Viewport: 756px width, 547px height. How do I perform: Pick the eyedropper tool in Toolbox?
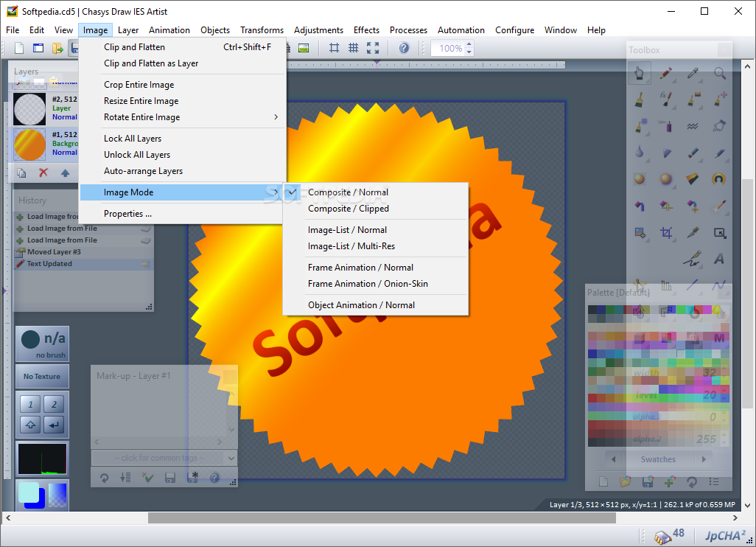pyautogui.click(x=693, y=73)
